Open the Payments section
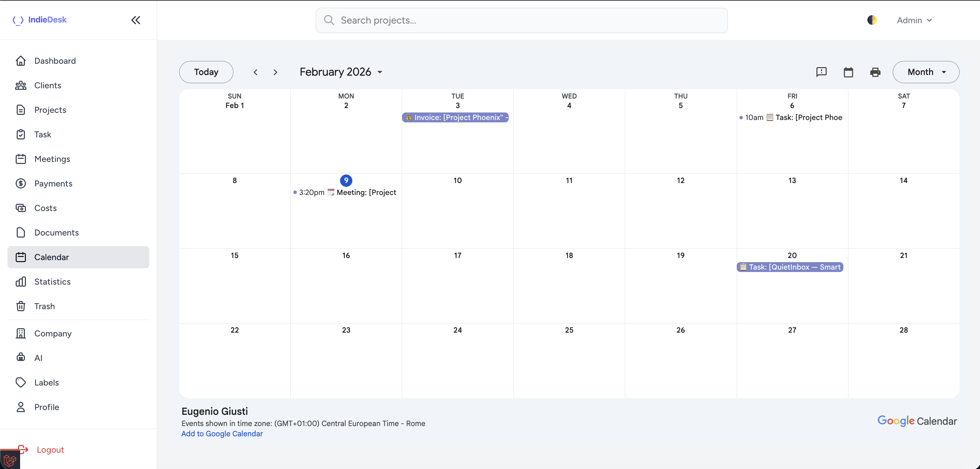This screenshot has height=469, width=980. click(53, 183)
